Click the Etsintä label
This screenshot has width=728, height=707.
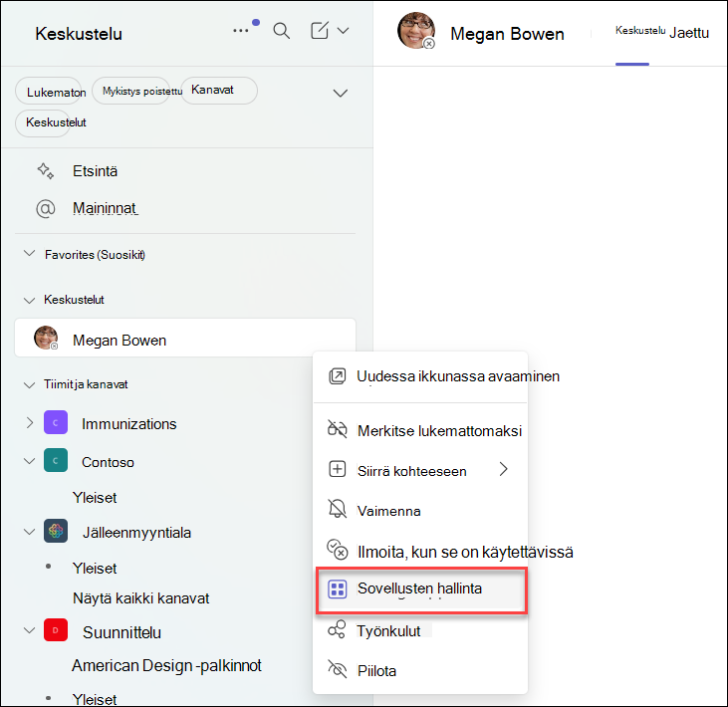(95, 171)
